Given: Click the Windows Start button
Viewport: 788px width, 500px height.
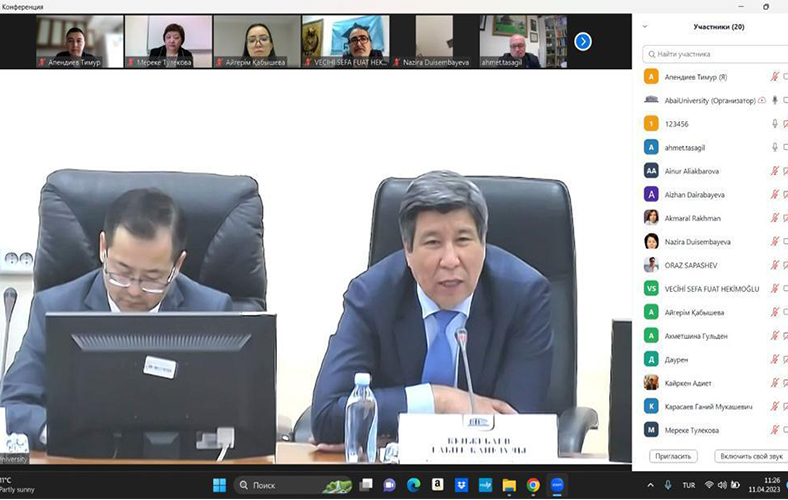Looking at the screenshot, I should point(219,485).
